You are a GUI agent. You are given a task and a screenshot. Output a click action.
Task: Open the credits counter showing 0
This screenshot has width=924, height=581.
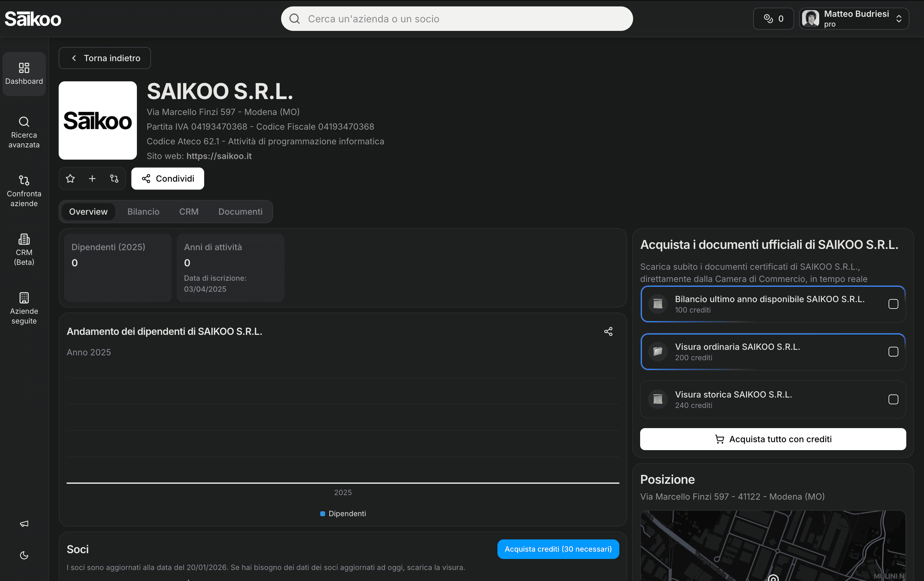(773, 19)
